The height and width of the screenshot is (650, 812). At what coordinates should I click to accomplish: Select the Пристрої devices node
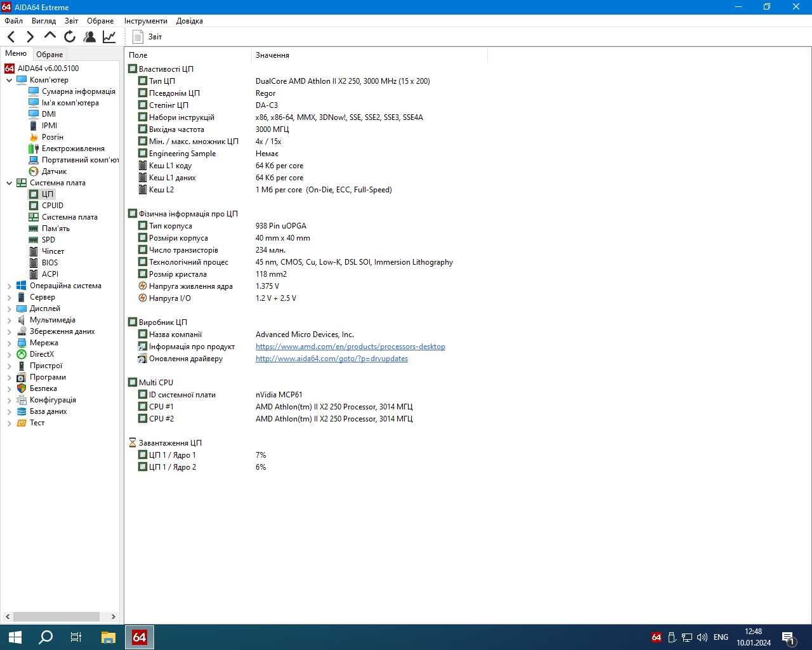click(x=46, y=366)
